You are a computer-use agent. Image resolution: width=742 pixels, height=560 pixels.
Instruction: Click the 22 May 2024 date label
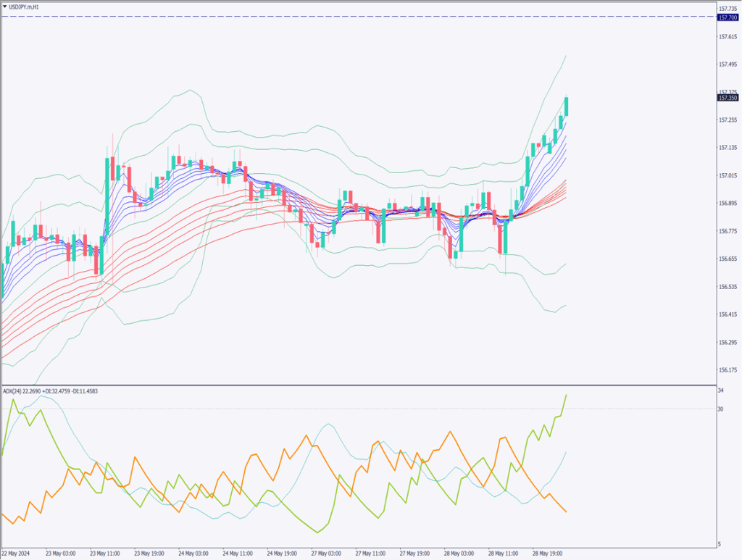pos(16,551)
